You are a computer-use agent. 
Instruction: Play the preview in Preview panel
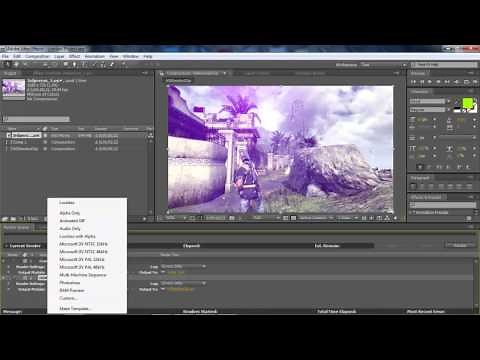(430, 82)
